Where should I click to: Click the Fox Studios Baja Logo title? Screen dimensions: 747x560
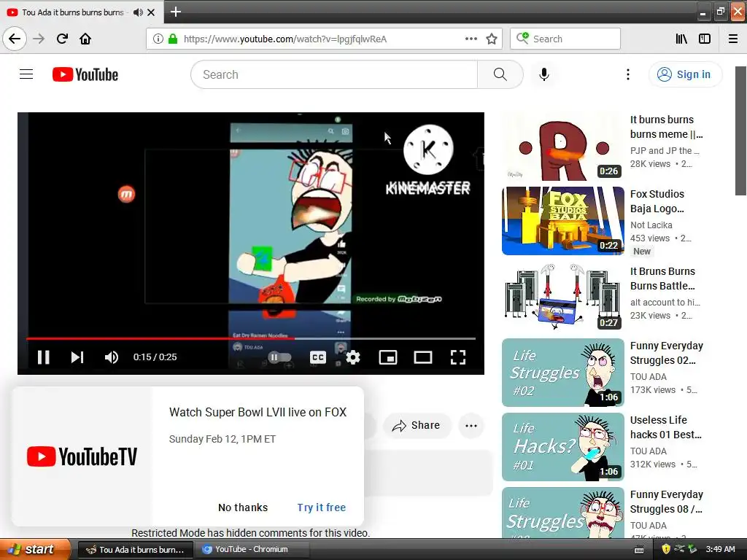tap(657, 201)
